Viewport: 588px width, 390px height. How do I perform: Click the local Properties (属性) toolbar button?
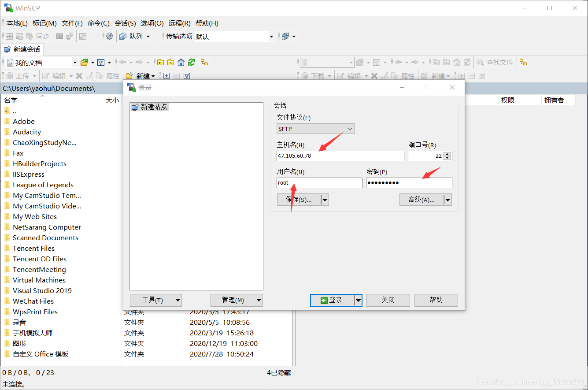pos(108,76)
